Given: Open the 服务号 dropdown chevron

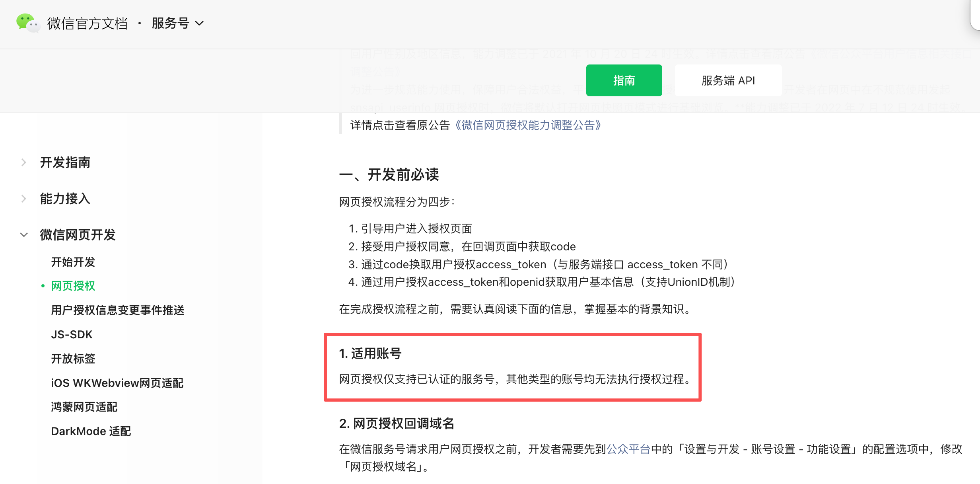Looking at the screenshot, I should [x=200, y=23].
